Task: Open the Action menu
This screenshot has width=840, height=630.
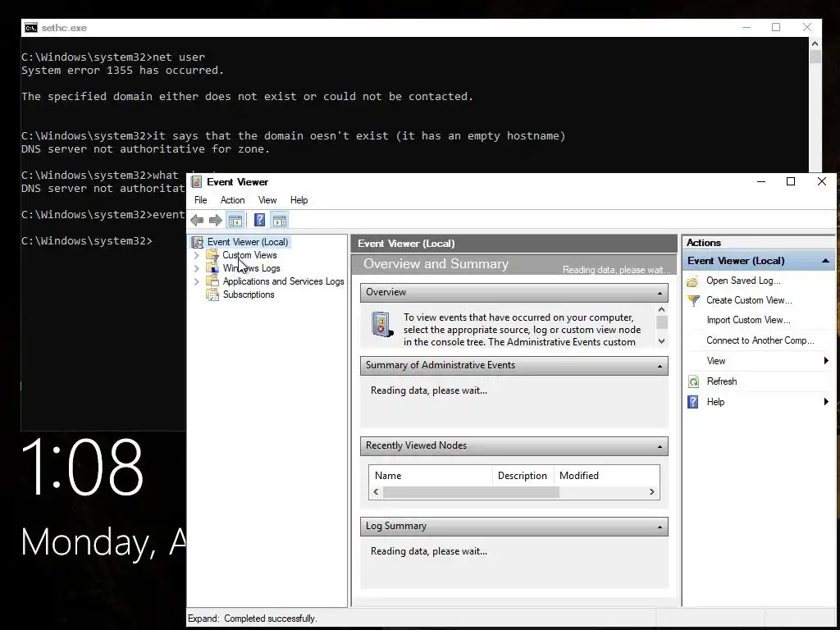Action: coord(232,200)
